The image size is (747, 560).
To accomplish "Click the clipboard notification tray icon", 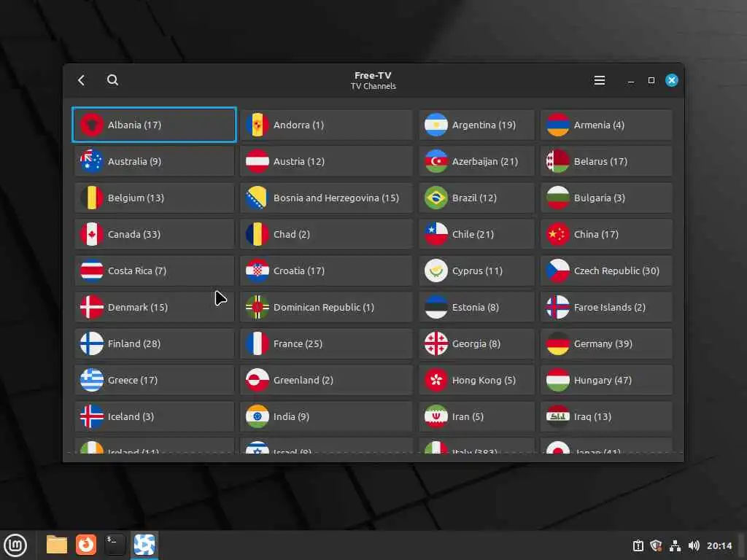I will [x=638, y=545].
